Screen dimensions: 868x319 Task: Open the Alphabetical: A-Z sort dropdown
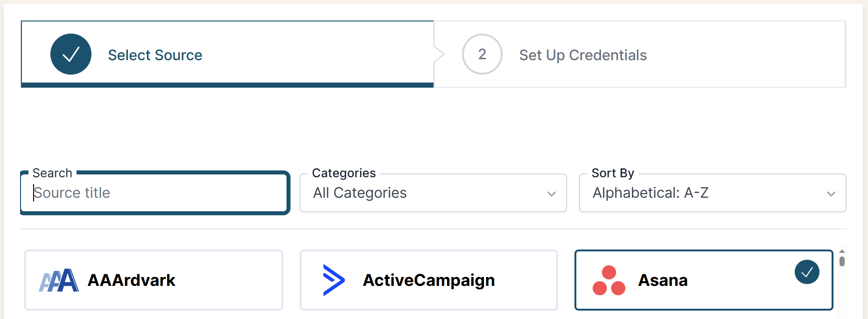click(713, 193)
